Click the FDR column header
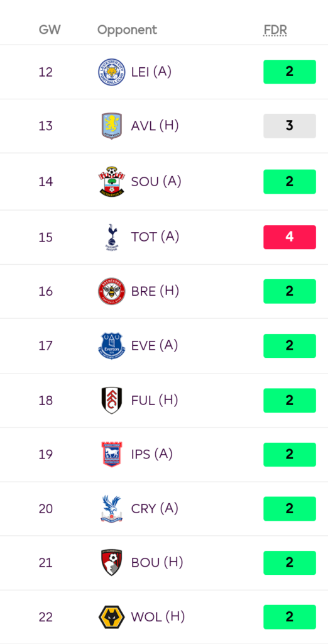This screenshot has width=328, height=644. [x=275, y=30]
